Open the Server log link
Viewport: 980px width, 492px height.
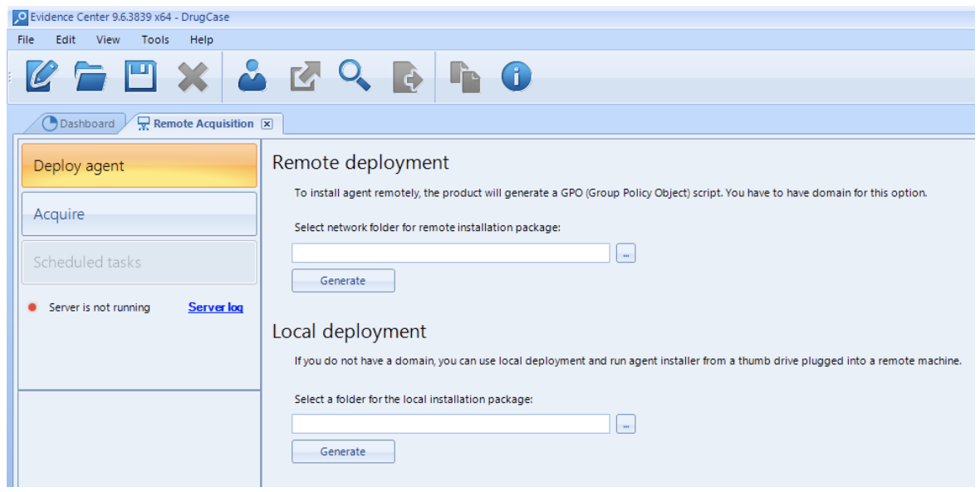tap(216, 307)
